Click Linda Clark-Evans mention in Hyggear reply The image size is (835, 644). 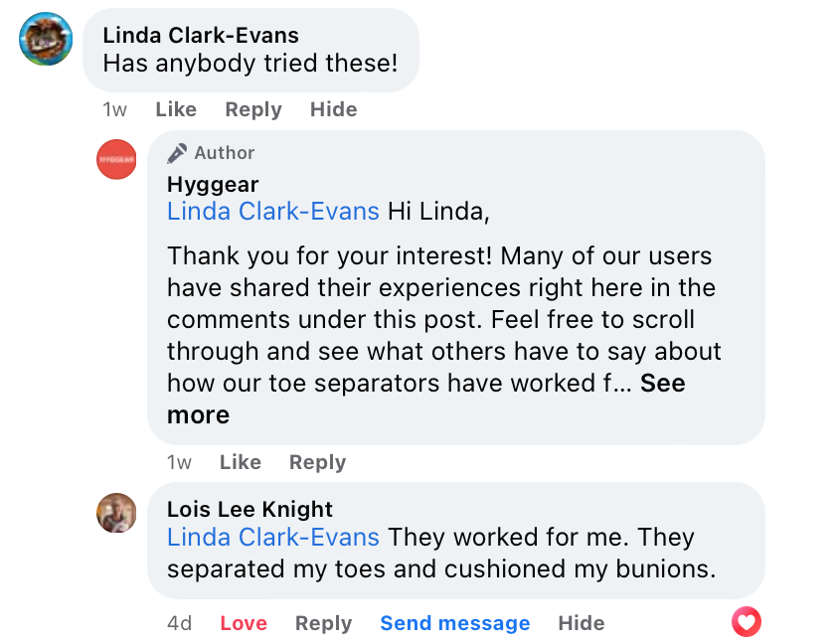(273, 211)
